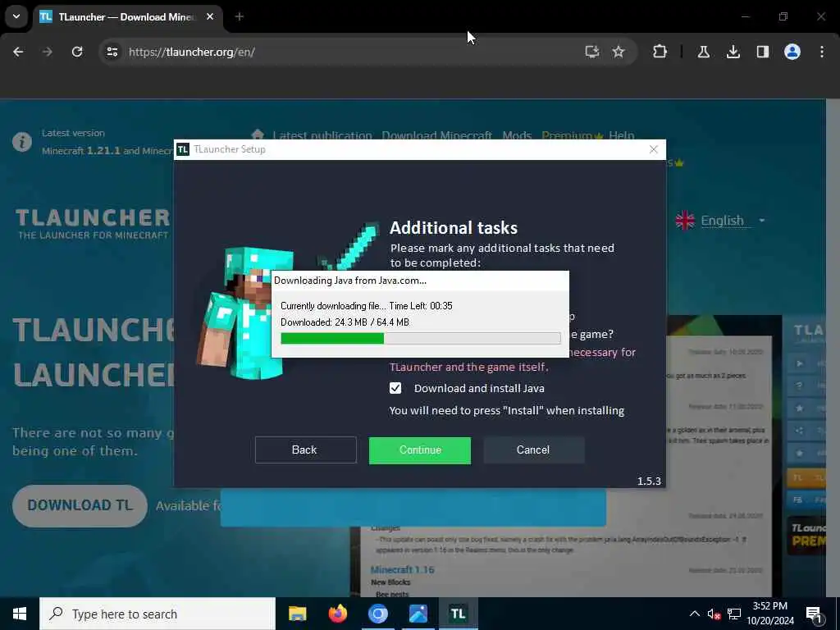The image size is (840, 630).
Task: Uncheck Download and install Java
Action: 395,388
